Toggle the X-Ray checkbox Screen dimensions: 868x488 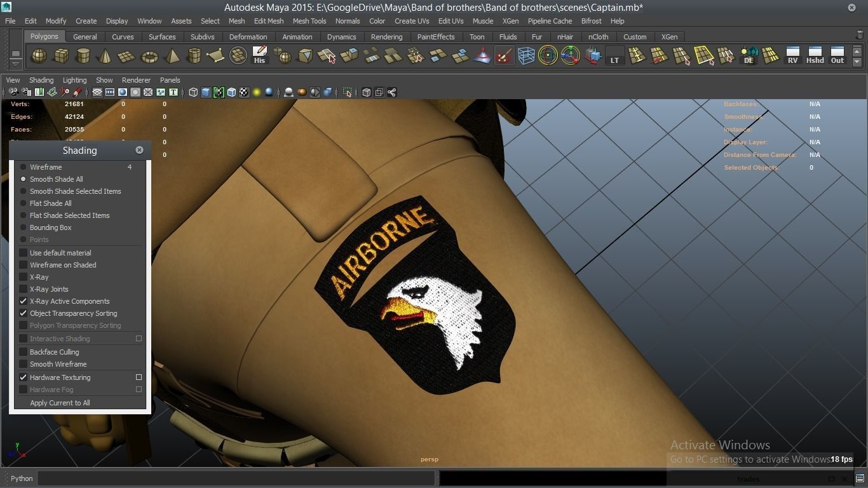click(x=24, y=277)
